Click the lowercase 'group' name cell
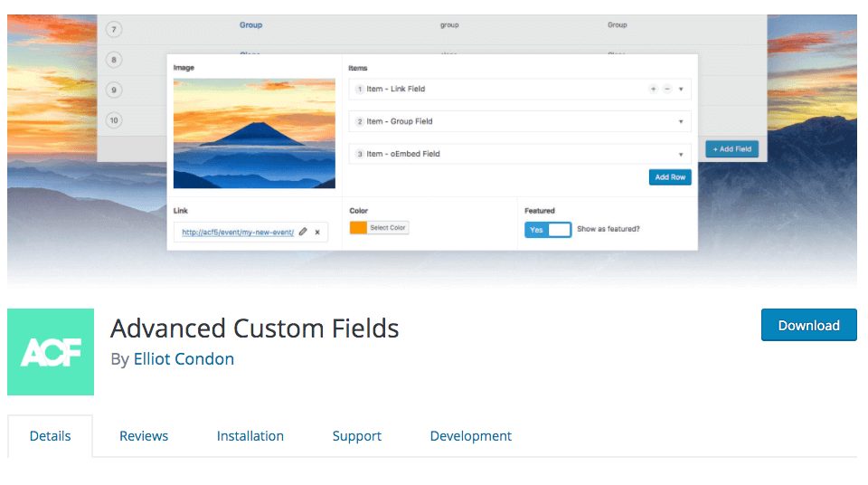This screenshot has height=485, width=868. (449, 25)
